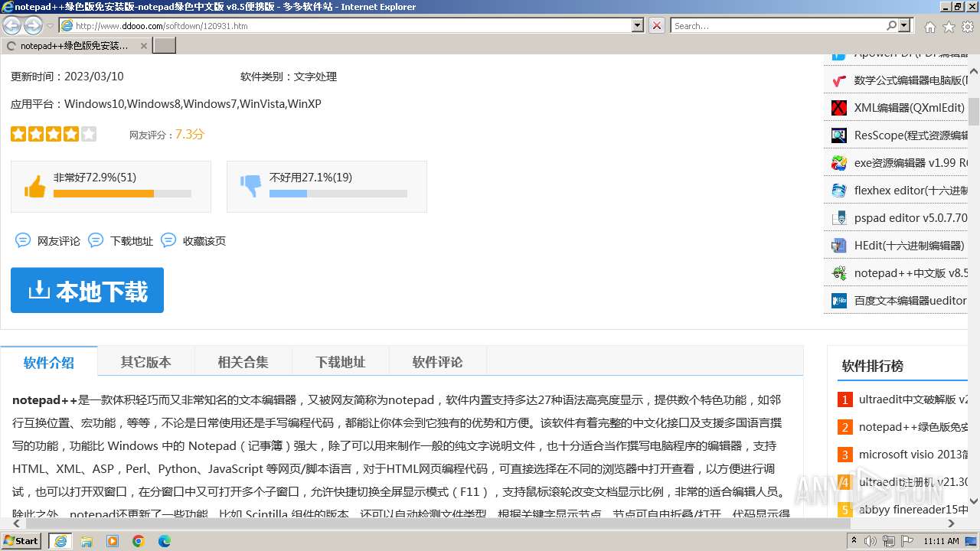Click the star rating row
Screen dimensions: 980x551
point(54,134)
